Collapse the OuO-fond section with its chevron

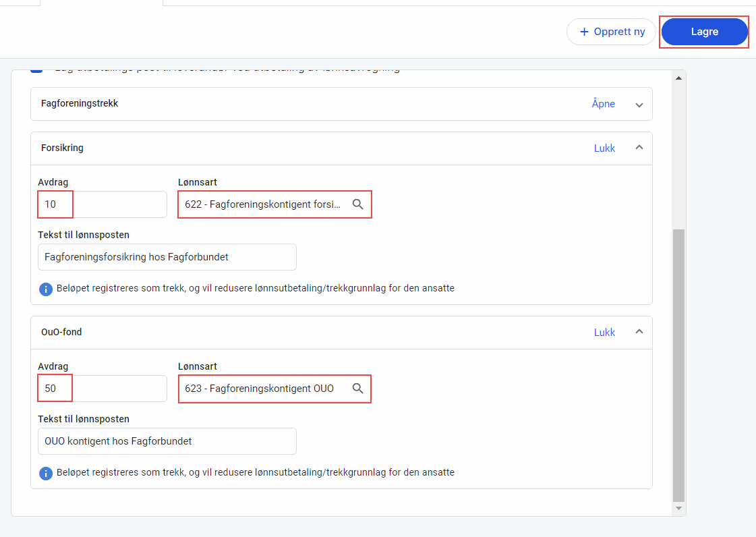(639, 332)
